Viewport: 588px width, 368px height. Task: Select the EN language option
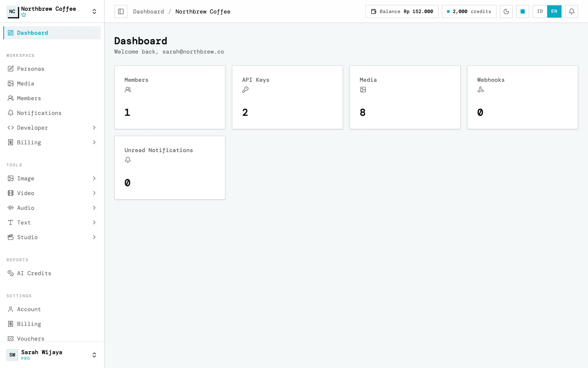pyautogui.click(x=554, y=11)
